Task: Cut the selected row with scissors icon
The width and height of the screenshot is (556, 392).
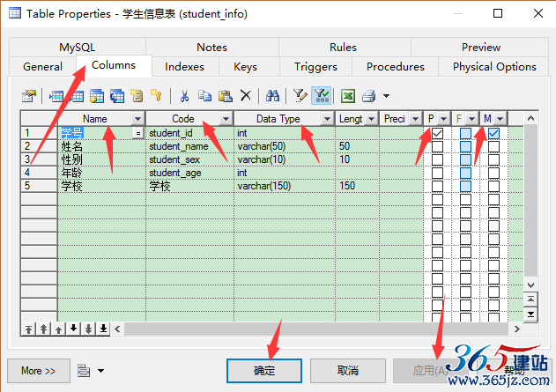Action: point(184,96)
